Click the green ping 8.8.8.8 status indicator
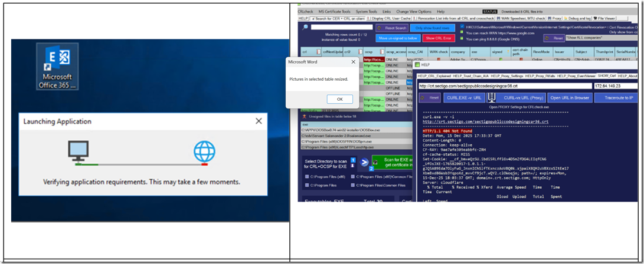This screenshot has width=644, height=264. click(x=462, y=39)
